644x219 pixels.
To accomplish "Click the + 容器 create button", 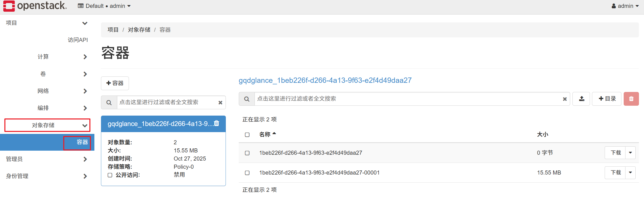I will (115, 83).
